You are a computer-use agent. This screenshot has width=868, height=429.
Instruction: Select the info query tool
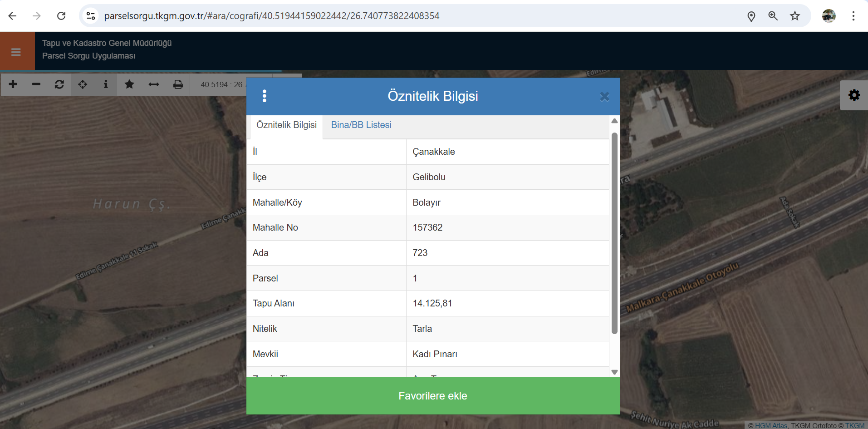click(x=106, y=84)
